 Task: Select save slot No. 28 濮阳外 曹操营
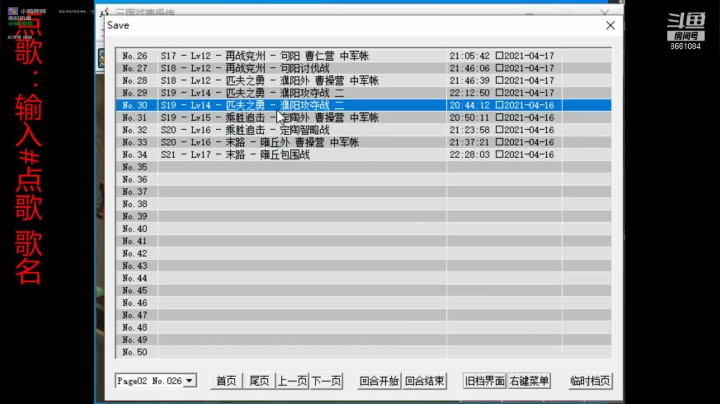point(363,80)
